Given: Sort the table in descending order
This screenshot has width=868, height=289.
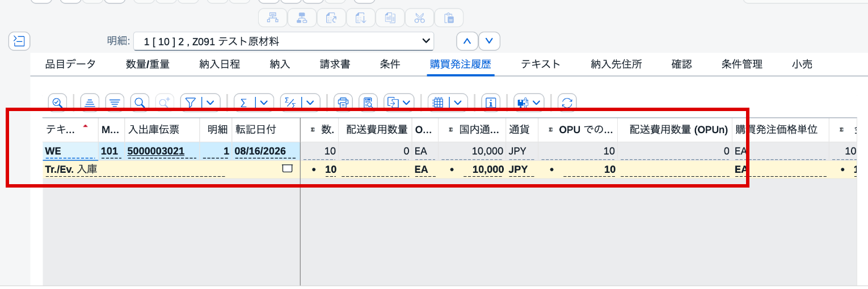Looking at the screenshot, I should [x=115, y=103].
